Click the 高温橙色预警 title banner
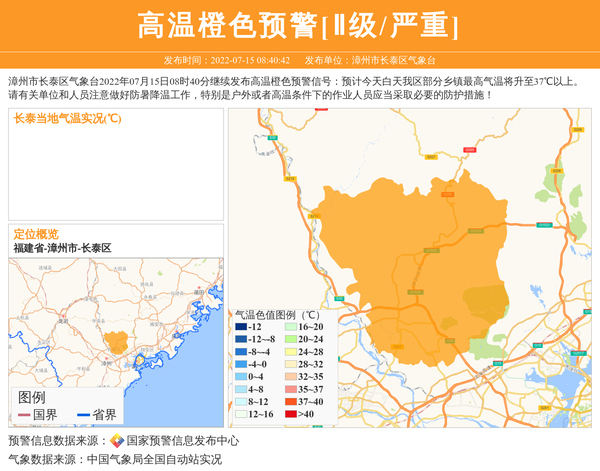The height and width of the screenshot is (471, 600). (x=299, y=25)
